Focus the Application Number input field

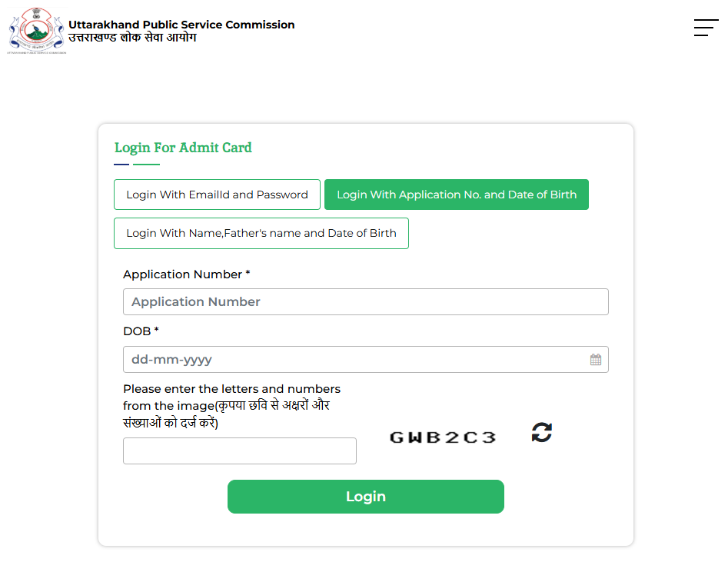pos(366,302)
